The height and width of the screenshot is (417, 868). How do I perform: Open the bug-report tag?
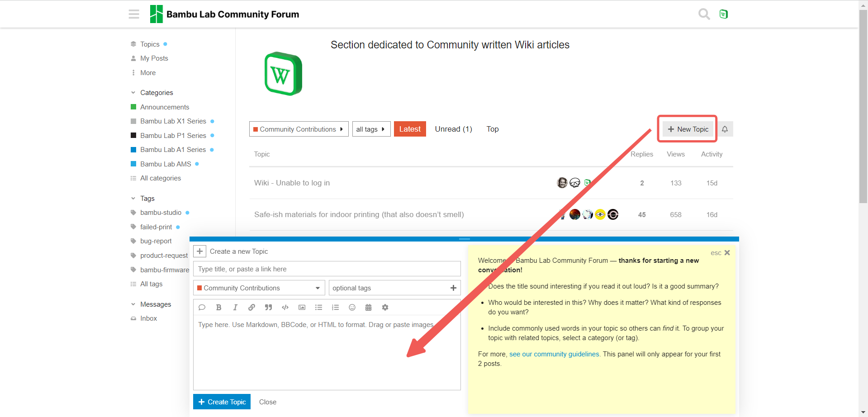[151, 241]
